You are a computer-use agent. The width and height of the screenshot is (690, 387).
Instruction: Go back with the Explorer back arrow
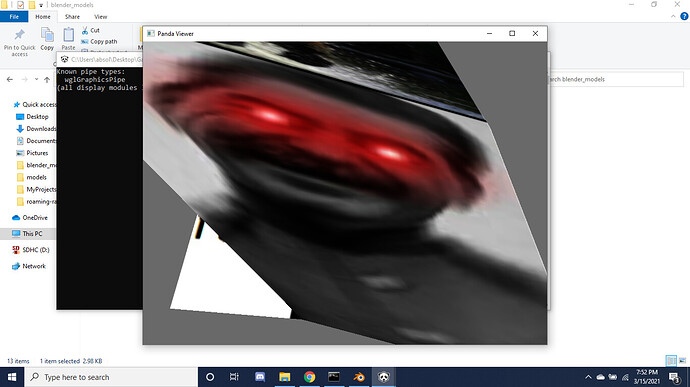click(x=10, y=80)
